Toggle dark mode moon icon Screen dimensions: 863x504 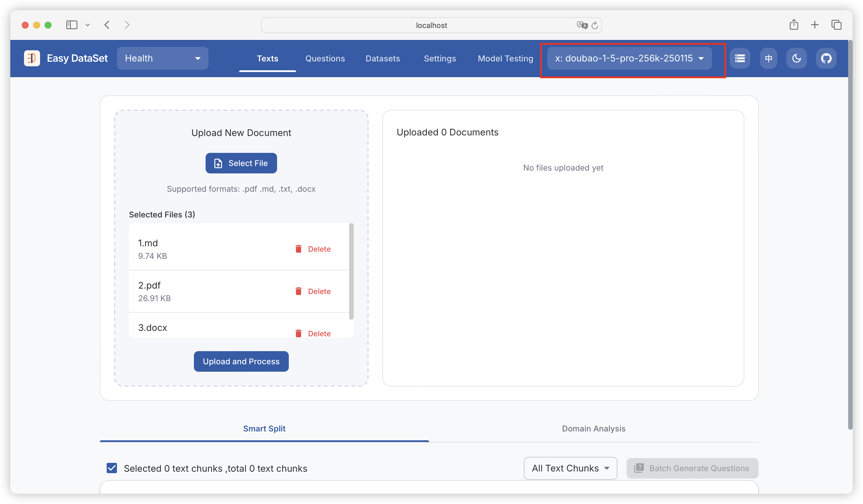(797, 58)
